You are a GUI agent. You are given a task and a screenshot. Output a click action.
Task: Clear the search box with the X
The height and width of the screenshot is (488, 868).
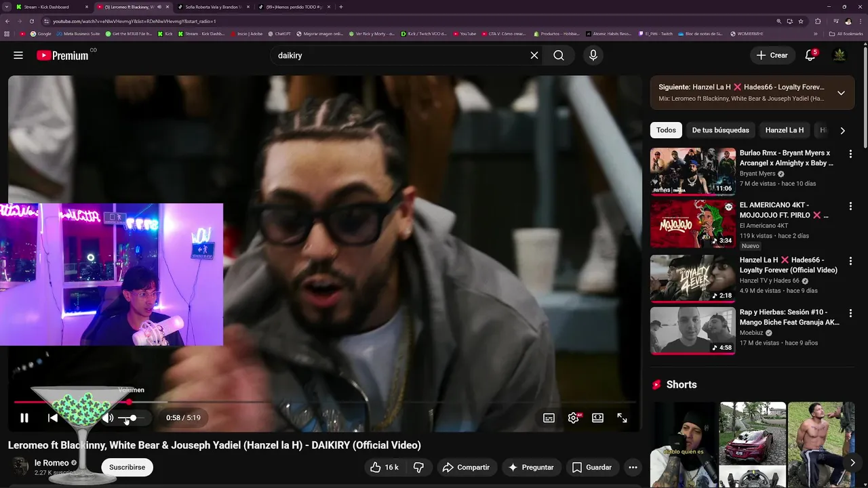(x=534, y=56)
